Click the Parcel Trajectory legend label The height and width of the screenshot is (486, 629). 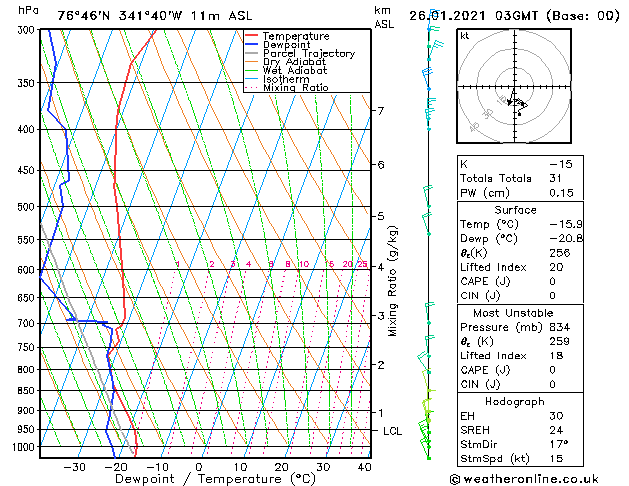[x=308, y=53]
